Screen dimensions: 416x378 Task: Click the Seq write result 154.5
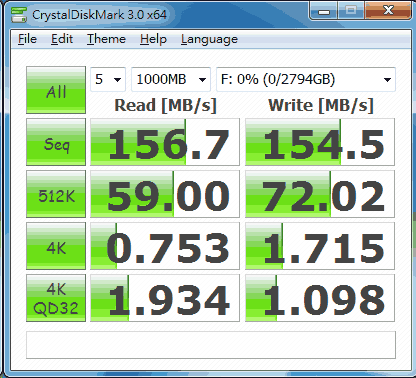coord(320,142)
